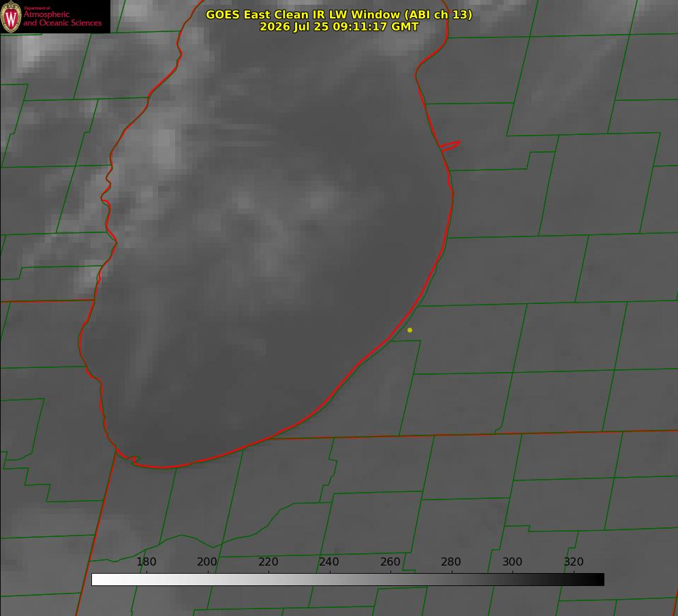Click the 200 label on the colorbar
This screenshot has width=678, height=616.
click(x=207, y=561)
